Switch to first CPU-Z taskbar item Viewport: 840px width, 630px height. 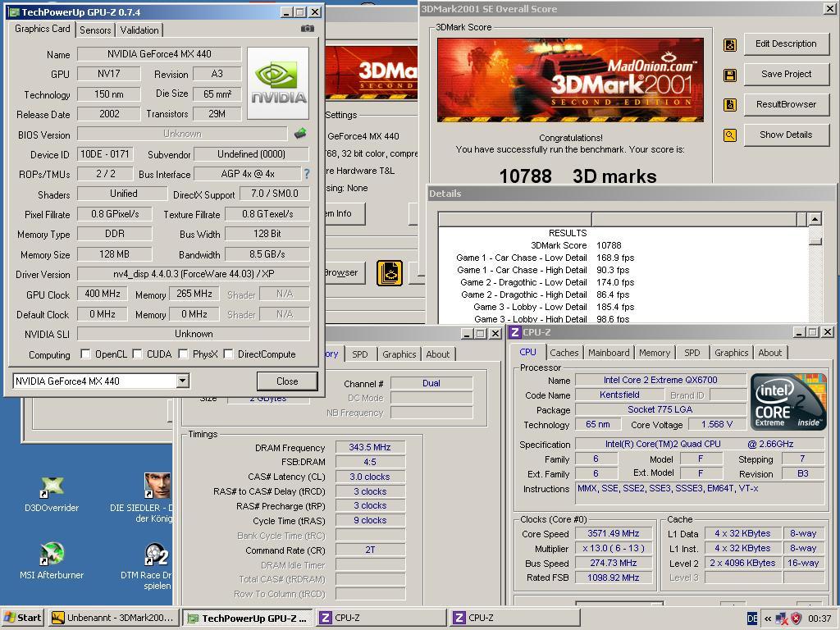pos(381,618)
